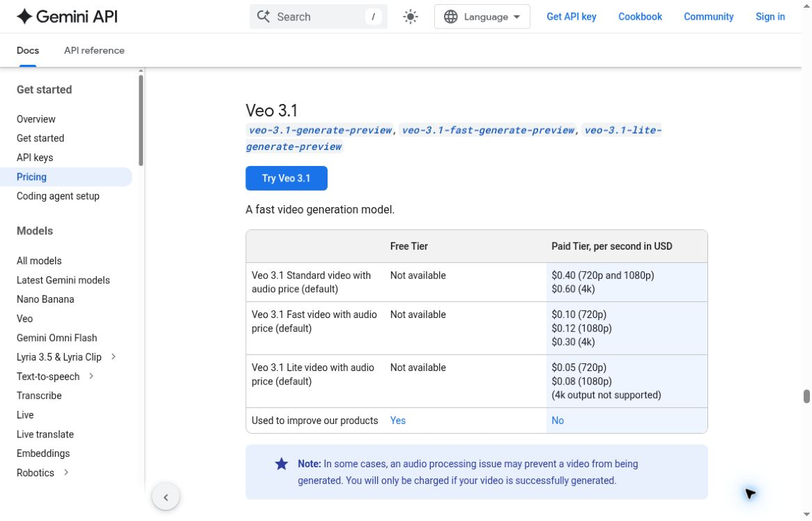Switch to the Docs tab
This screenshot has width=812, height=521.
[28, 50]
